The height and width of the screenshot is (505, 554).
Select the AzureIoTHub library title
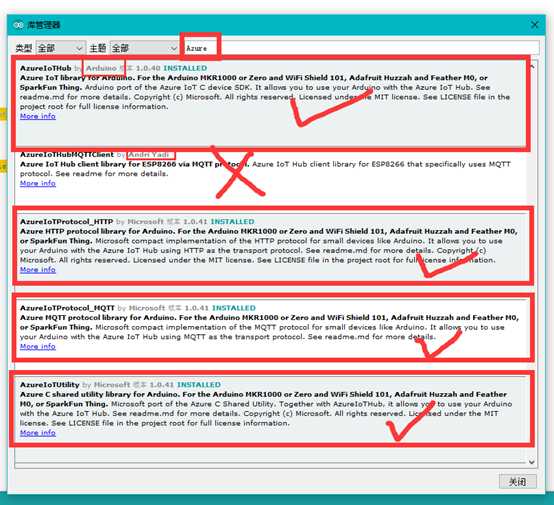[46, 68]
